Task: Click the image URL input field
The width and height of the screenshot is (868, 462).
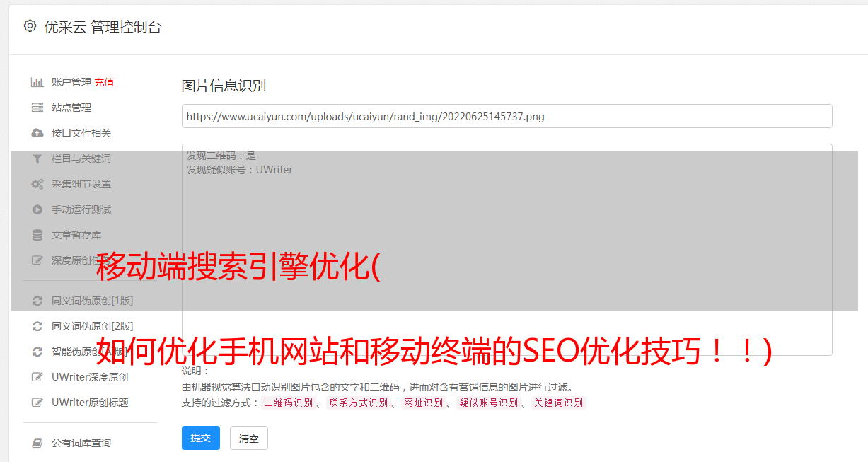Action: tap(507, 116)
